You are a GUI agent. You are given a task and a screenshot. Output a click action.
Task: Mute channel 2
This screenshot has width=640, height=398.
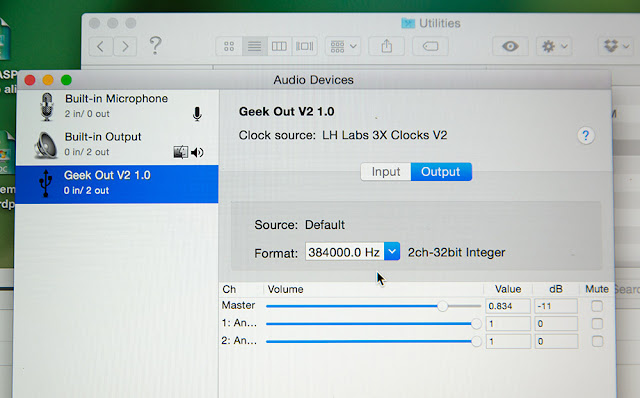pos(597,341)
